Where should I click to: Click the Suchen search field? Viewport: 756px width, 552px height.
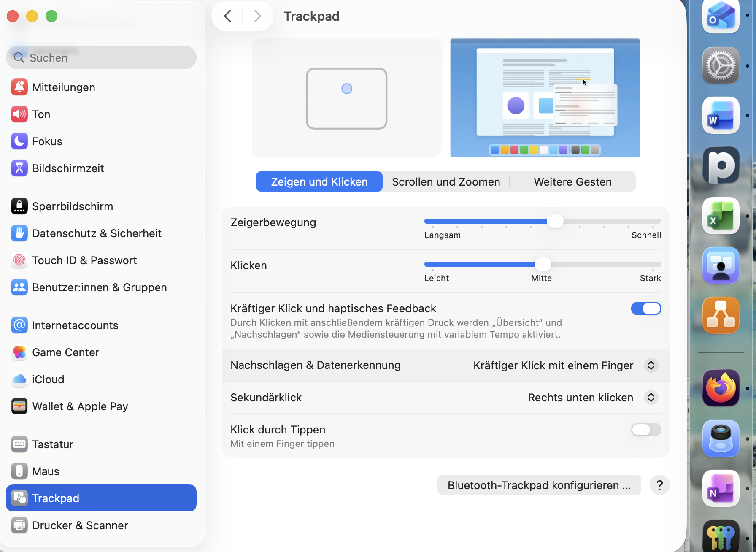pyautogui.click(x=101, y=57)
